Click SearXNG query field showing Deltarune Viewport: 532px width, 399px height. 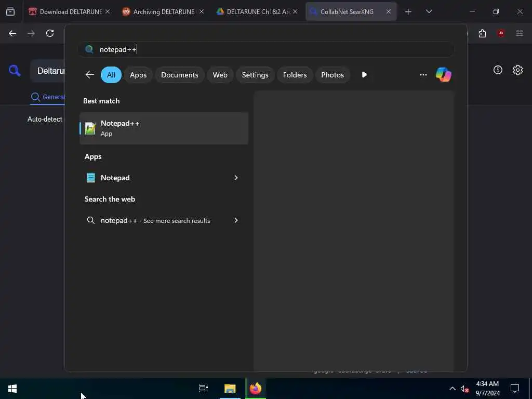[x=48, y=71]
